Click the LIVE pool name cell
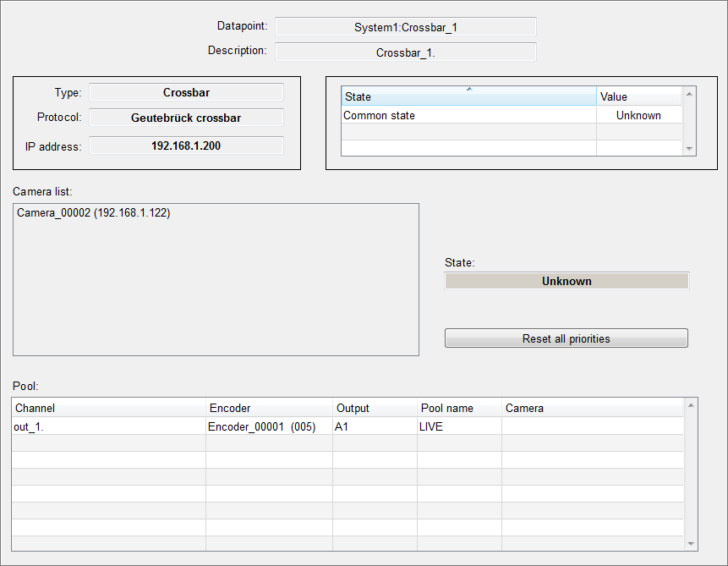 tap(459, 426)
